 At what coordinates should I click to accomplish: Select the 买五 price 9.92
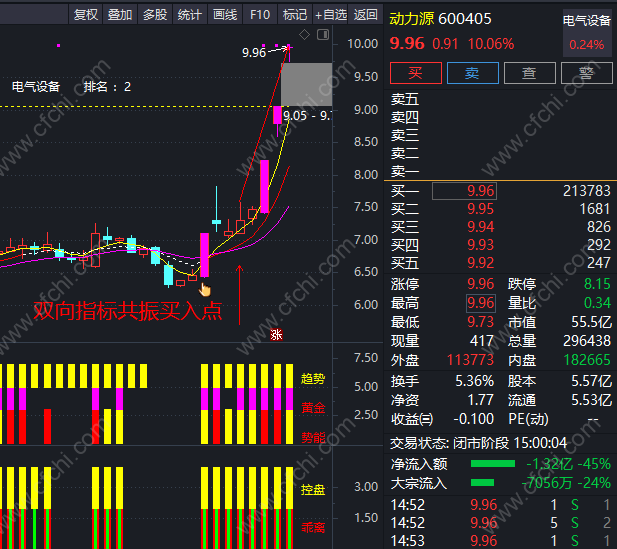[x=480, y=263]
